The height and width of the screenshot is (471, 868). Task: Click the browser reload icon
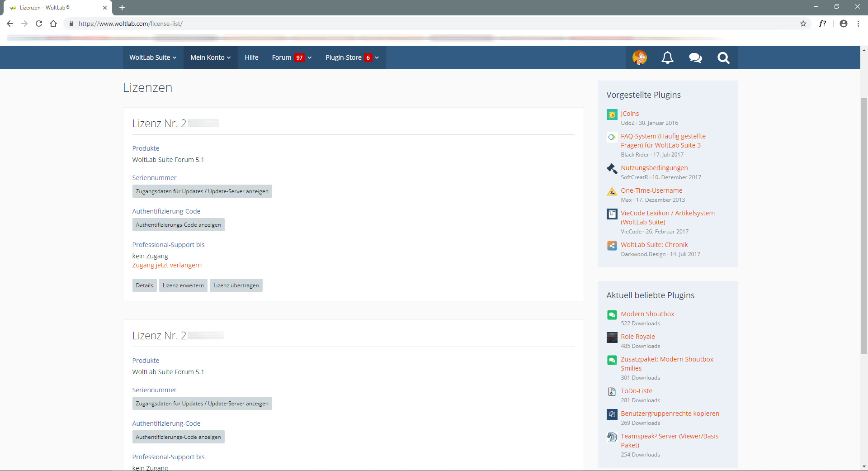(x=39, y=24)
